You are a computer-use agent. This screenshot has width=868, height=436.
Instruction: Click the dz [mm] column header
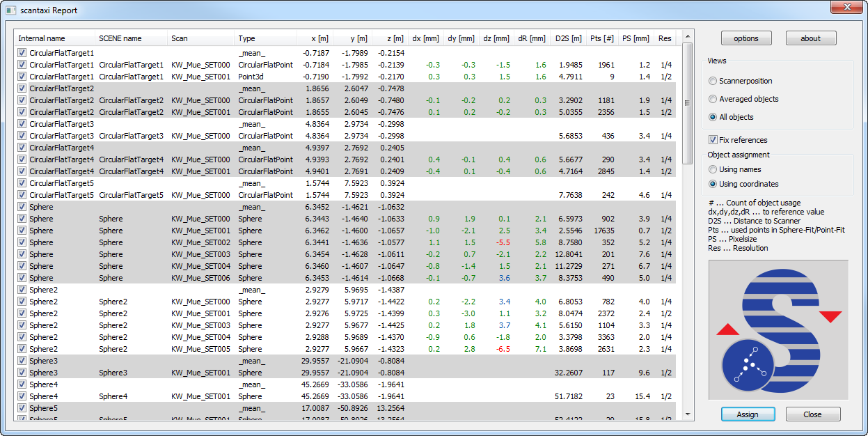[x=497, y=39]
